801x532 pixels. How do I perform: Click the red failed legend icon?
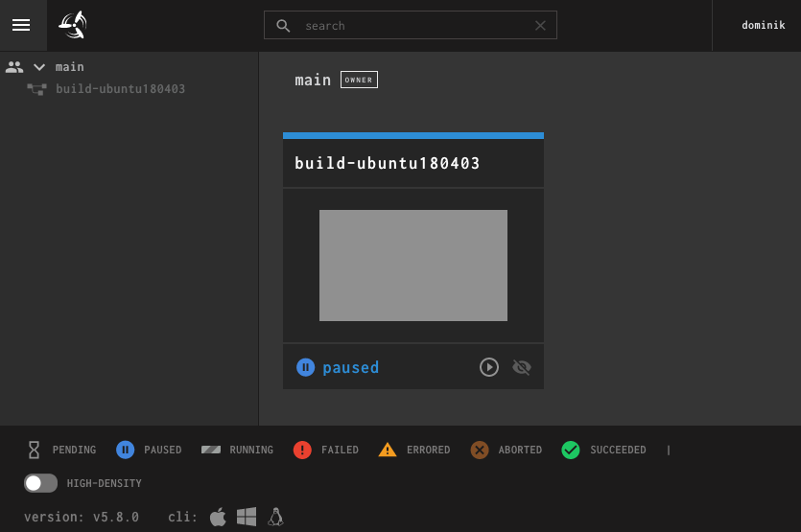302,450
